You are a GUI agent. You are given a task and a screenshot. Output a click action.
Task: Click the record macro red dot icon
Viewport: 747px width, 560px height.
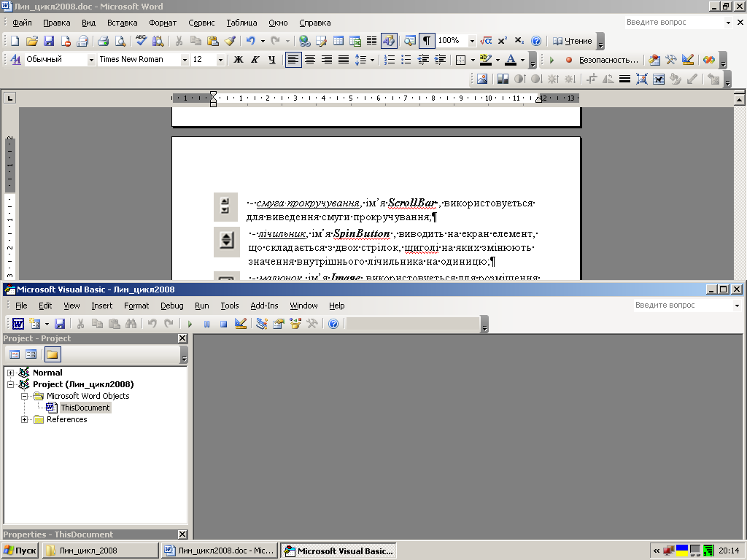(568, 60)
